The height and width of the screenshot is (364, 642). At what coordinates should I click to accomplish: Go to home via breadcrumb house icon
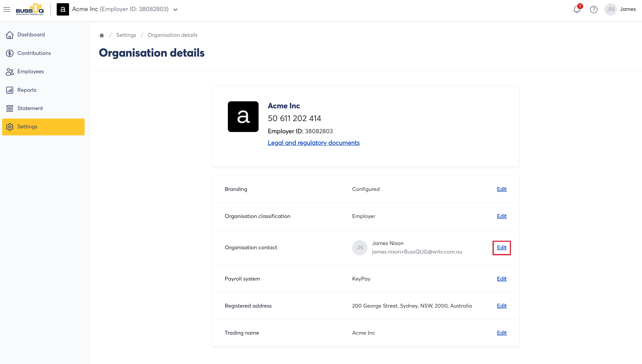(x=102, y=35)
